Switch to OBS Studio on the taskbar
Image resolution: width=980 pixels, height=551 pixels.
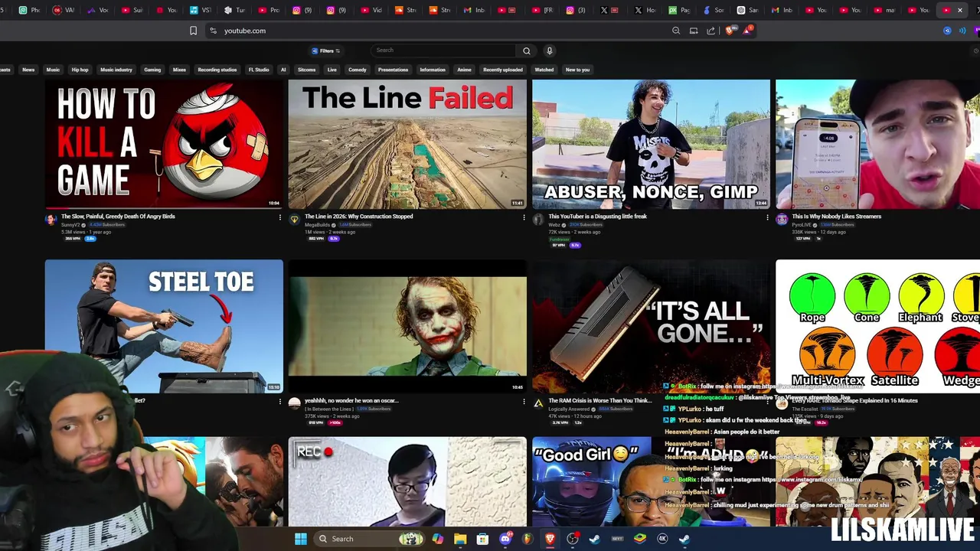click(x=573, y=539)
